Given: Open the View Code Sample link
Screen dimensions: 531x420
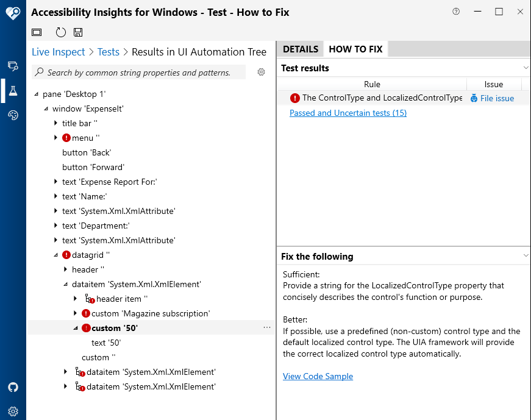Looking at the screenshot, I should (318, 376).
